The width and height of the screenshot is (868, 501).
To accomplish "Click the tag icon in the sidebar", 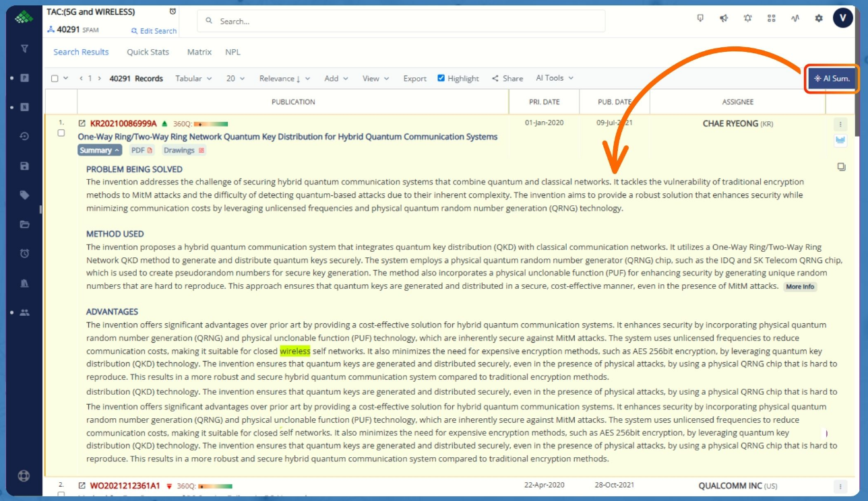I will (24, 195).
